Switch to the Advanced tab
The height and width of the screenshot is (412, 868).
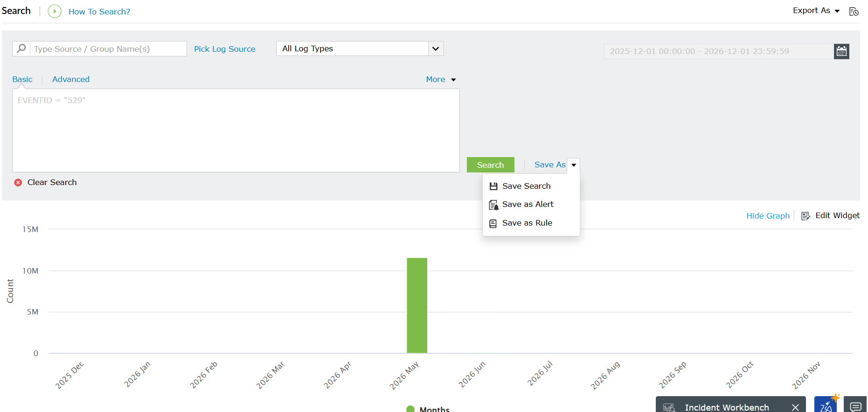click(71, 79)
